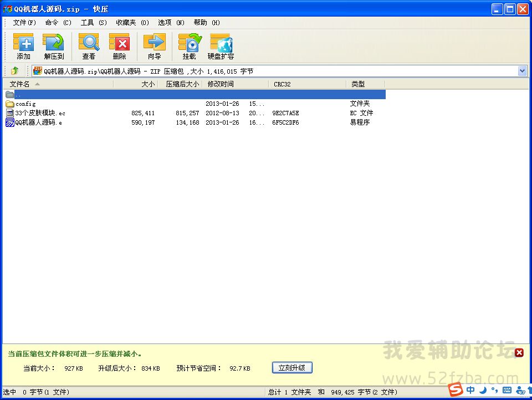Viewport: 532px width, 400px height.
Task: Click the ZIP archive icon in address bar
Action: pyautogui.click(x=38, y=70)
